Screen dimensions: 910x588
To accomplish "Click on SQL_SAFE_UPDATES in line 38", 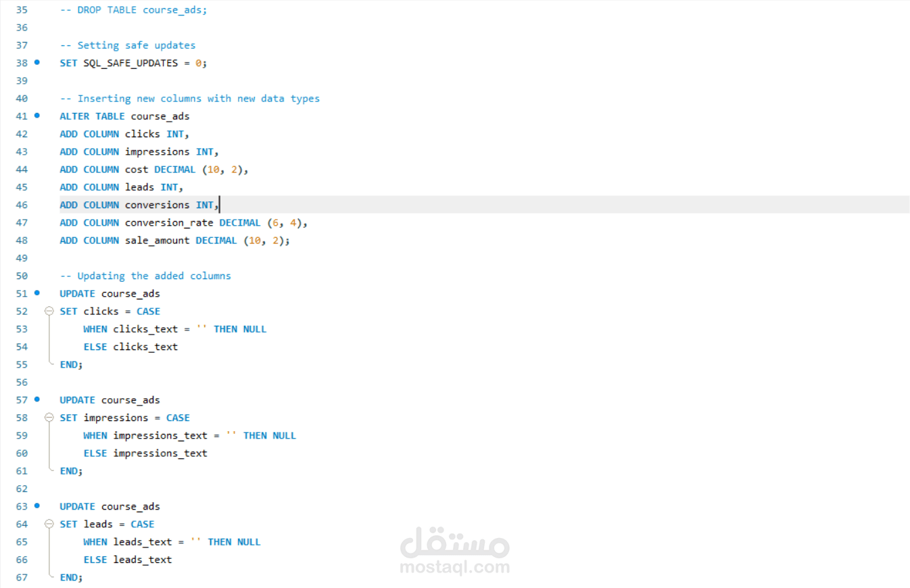I will (130, 63).
